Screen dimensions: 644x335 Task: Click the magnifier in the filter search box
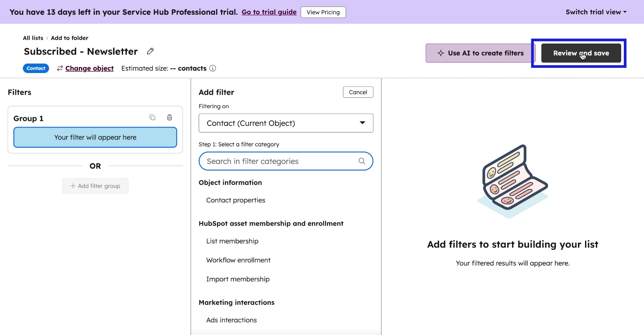pyautogui.click(x=362, y=161)
